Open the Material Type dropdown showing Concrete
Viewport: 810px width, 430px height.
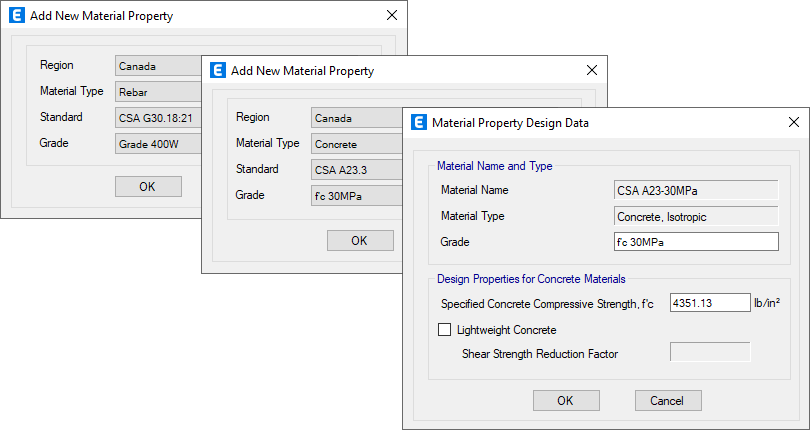[x=356, y=144]
